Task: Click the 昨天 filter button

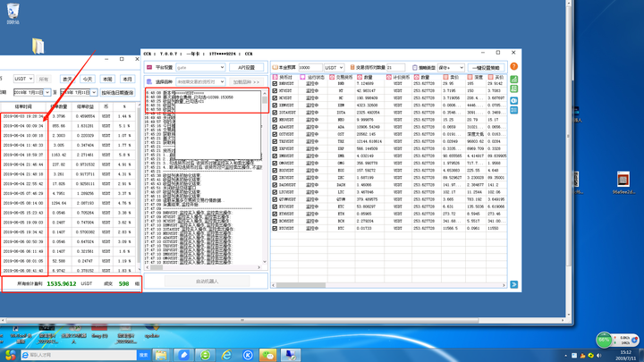Action: 67,79
